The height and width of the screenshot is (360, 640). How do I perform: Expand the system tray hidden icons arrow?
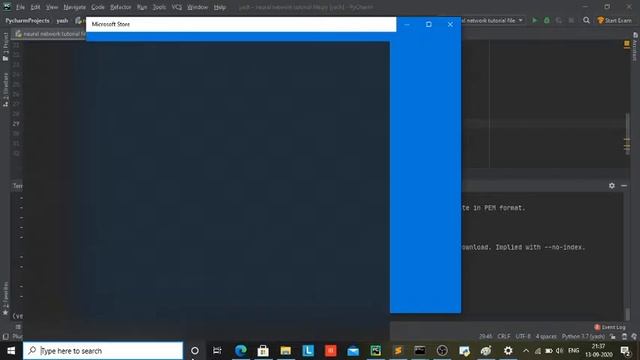[526, 351]
